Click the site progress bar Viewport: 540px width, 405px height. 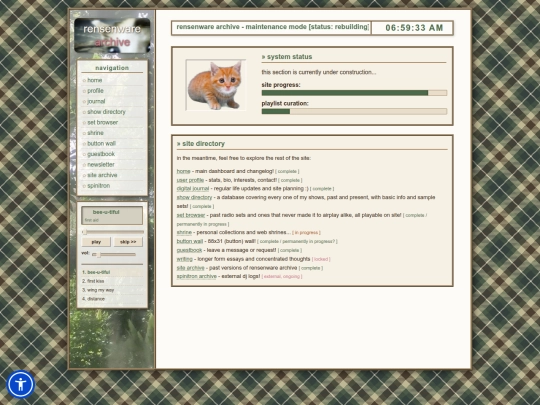[x=354, y=93]
